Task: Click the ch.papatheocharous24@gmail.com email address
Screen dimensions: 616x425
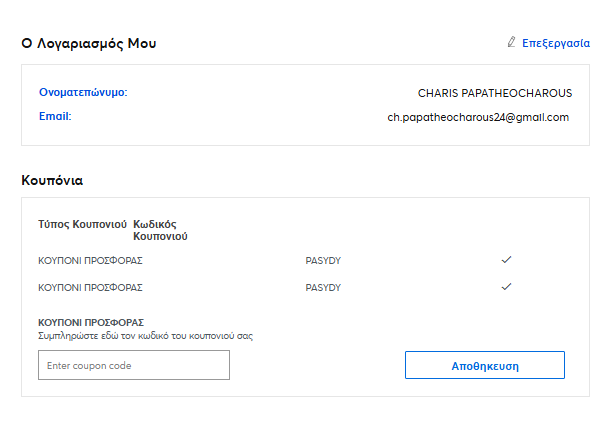Action: pos(478,117)
